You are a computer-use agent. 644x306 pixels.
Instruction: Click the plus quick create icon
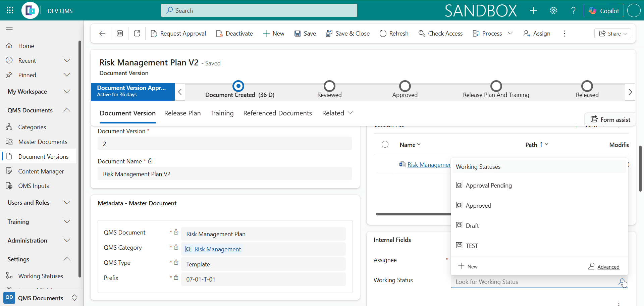click(x=533, y=10)
